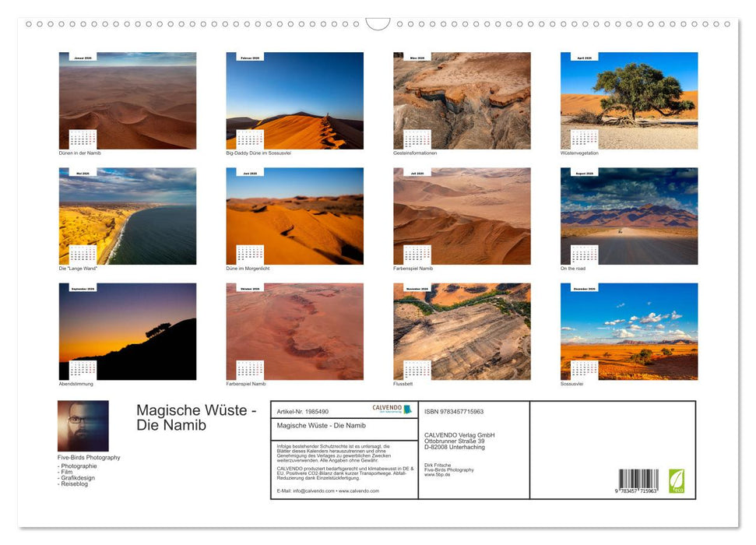
Task: Click the green eco leaf logo
Action: 675,483
